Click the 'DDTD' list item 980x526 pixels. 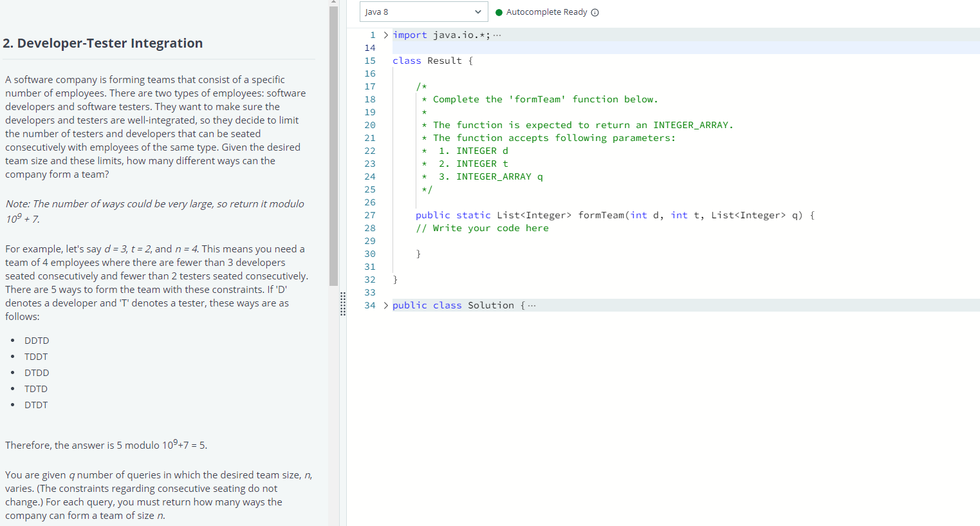coord(37,341)
